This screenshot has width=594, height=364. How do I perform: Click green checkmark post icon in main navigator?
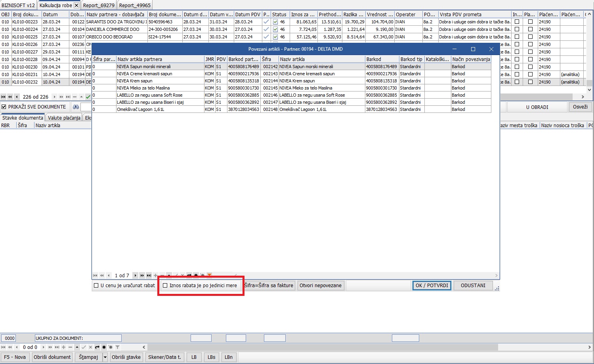click(x=88, y=97)
